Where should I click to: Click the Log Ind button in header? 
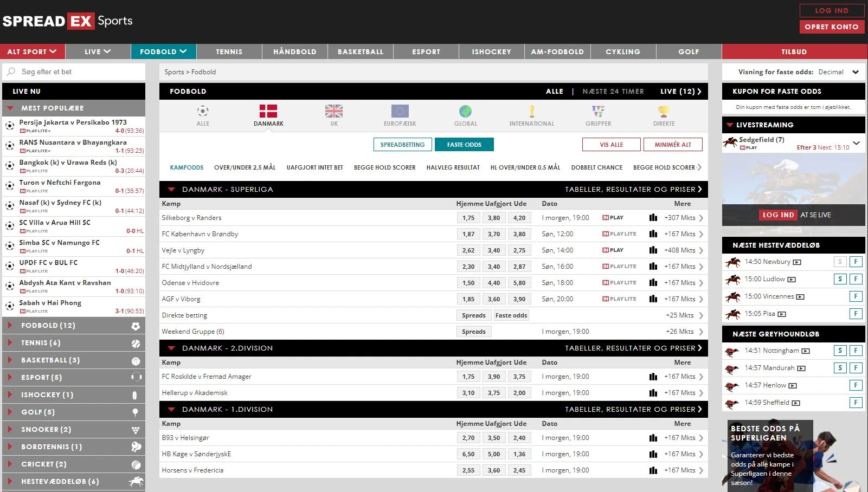pos(832,10)
